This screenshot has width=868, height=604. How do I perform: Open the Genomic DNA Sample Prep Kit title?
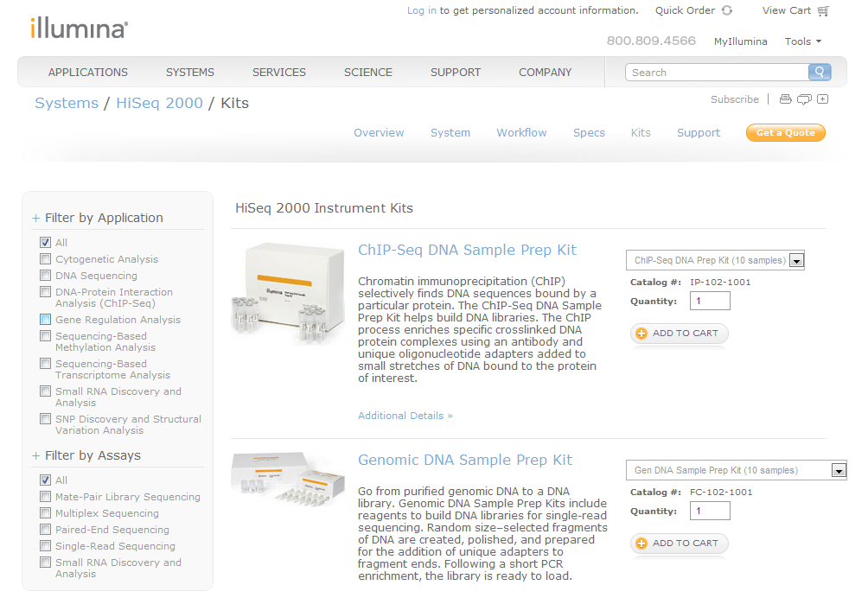[465, 461]
